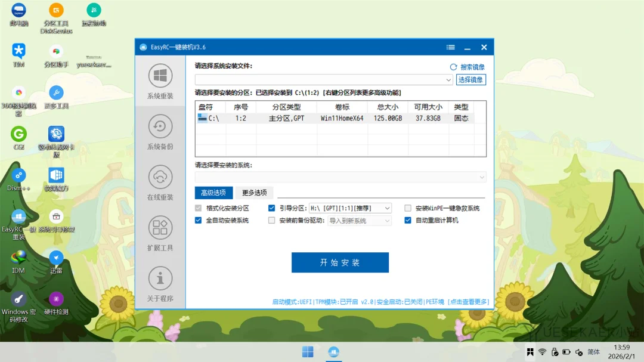This screenshot has height=362, width=644.
Task: Launch 360极速浏览器 desktop icon
Action: point(19,101)
